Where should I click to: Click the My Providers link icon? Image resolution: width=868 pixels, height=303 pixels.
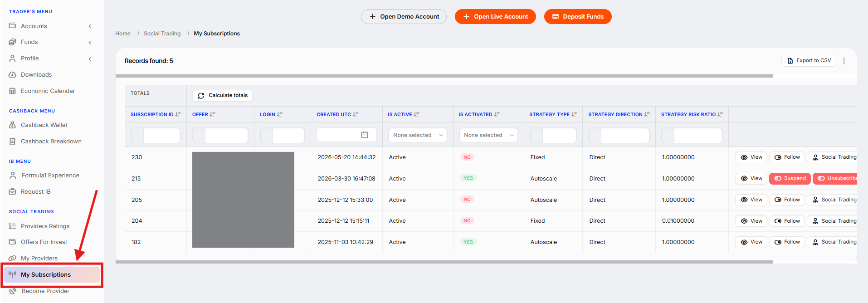point(13,258)
